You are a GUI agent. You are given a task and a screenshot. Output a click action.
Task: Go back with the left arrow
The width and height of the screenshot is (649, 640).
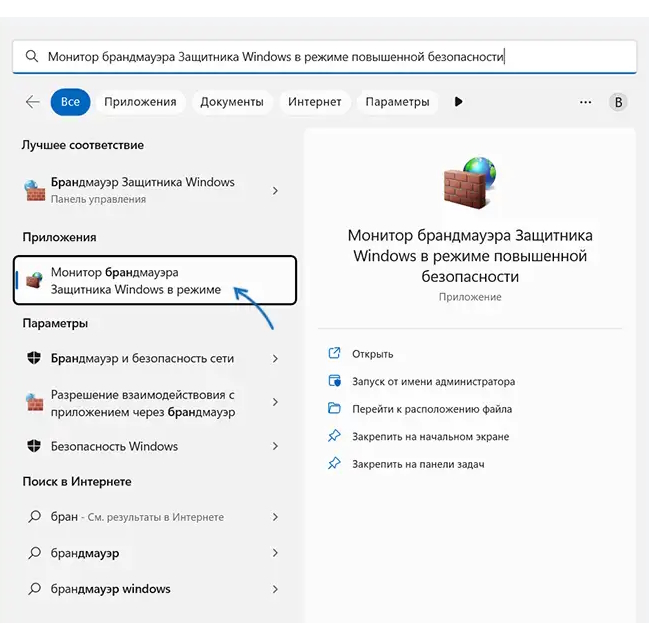point(33,101)
